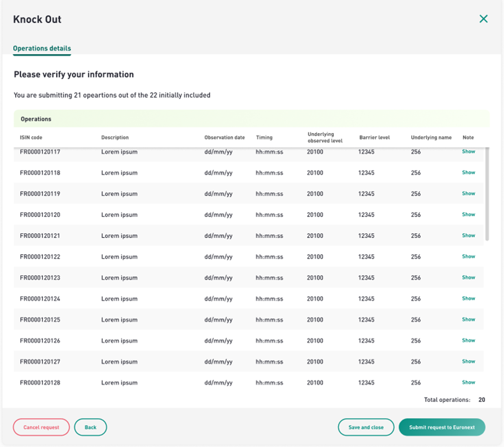Select ISIN cell FR0000120121
This screenshot has height=447, width=504.
40,236
